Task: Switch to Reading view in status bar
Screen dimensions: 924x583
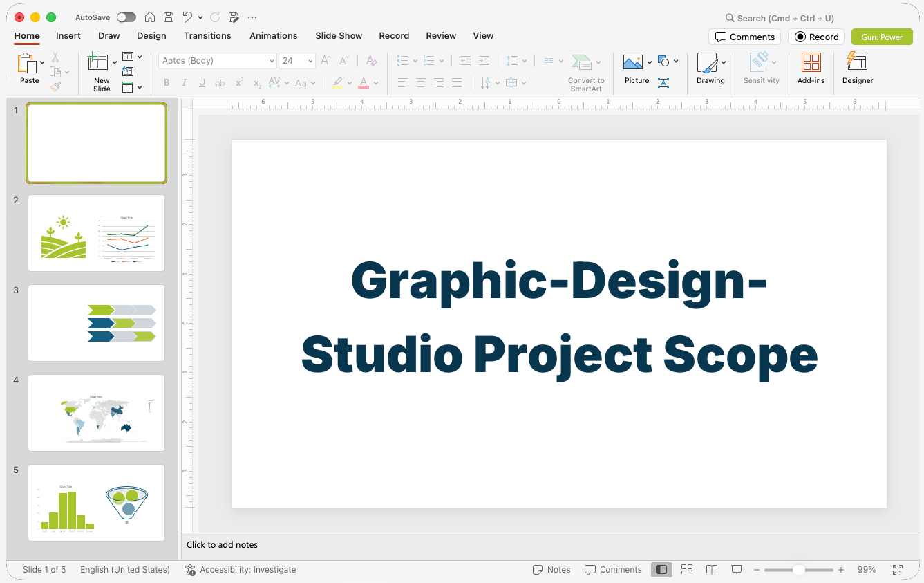Action: (712, 570)
